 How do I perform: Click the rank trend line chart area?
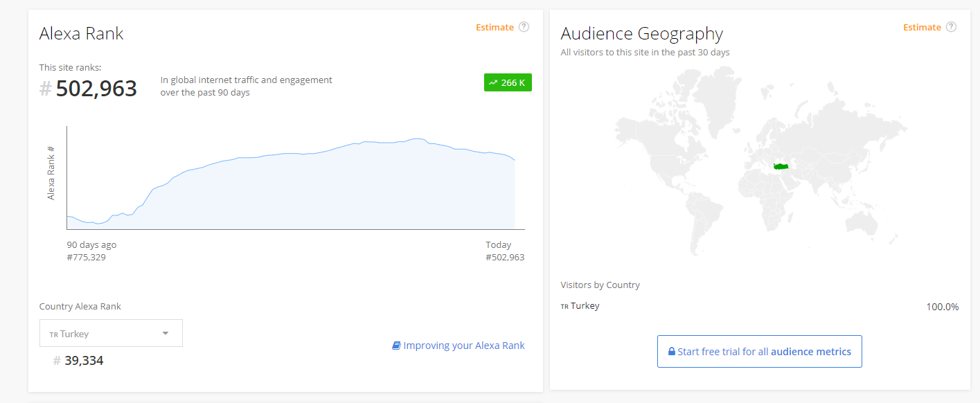(x=295, y=178)
